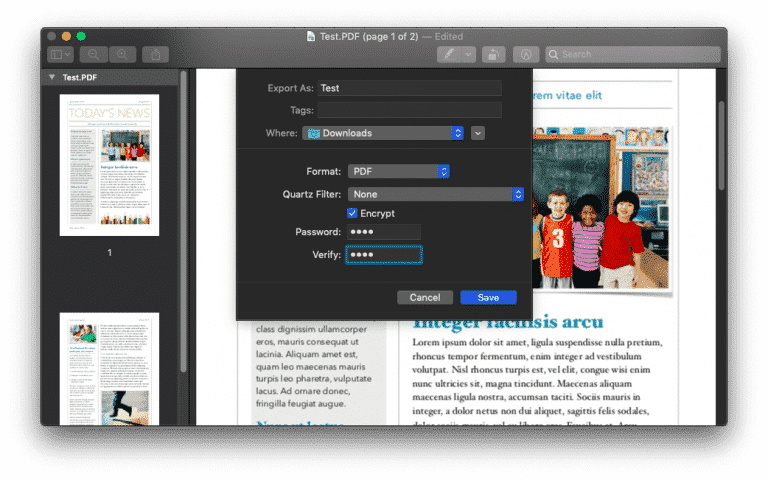Click the zoom out magnifier icon
Screen dimensions: 768x480
[x=93, y=54]
